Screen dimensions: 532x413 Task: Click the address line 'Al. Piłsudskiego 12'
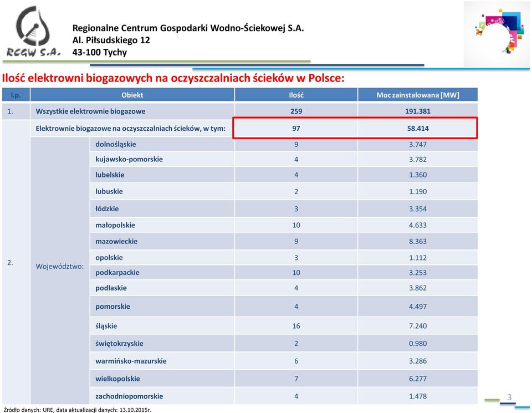tap(111, 40)
